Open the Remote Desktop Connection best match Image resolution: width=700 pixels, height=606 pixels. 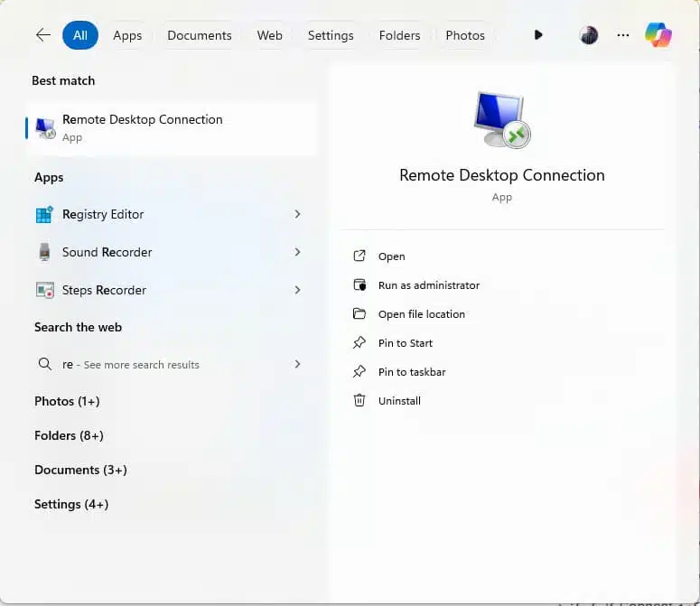tap(172, 128)
